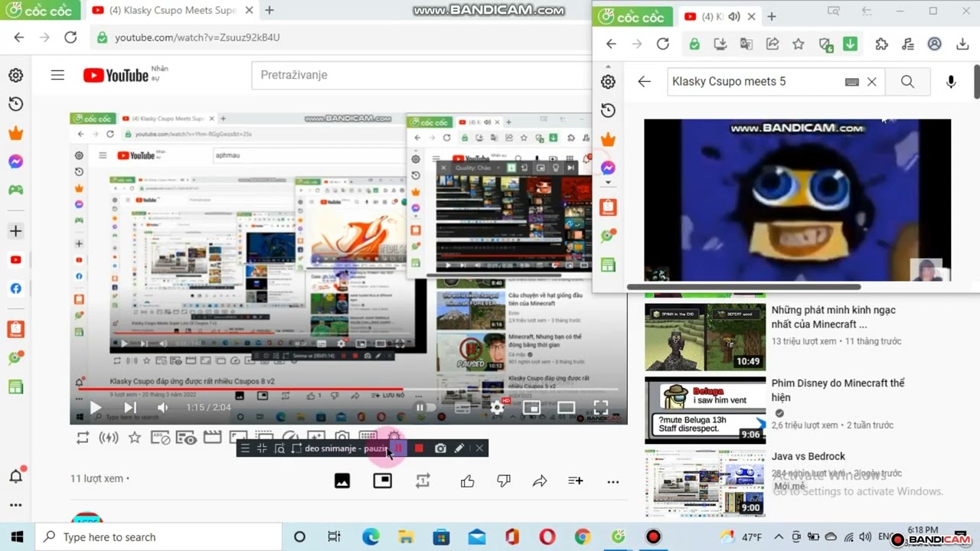Stop recording with the red square
The image size is (980, 551).
pyautogui.click(x=419, y=448)
